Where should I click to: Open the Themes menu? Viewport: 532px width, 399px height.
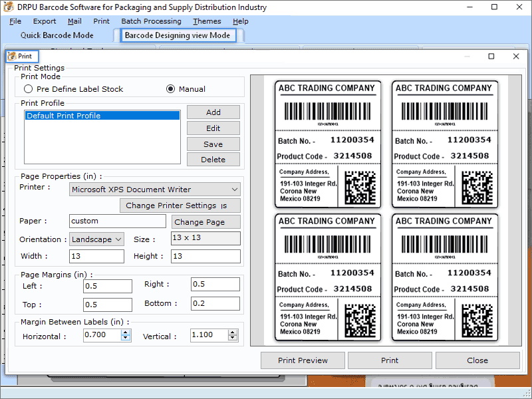(x=207, y=21)
